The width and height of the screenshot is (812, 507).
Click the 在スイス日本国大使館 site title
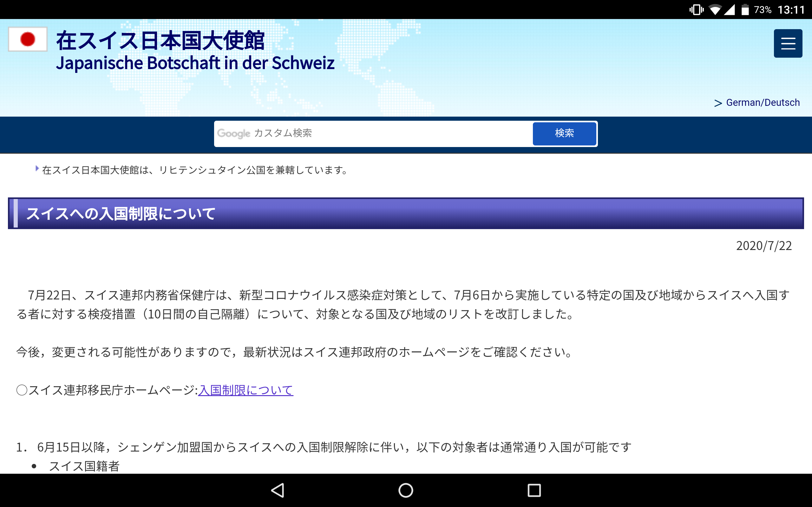coord(160,41)
